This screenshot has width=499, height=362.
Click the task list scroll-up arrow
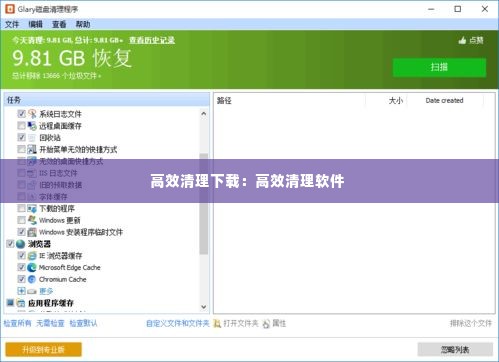point(204,114)
